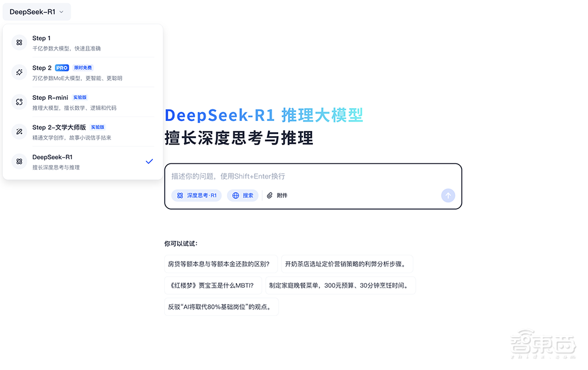Click the PRO badge on Step 2
Viewport: 588px width, 370px height.
(x=61, y=68)
